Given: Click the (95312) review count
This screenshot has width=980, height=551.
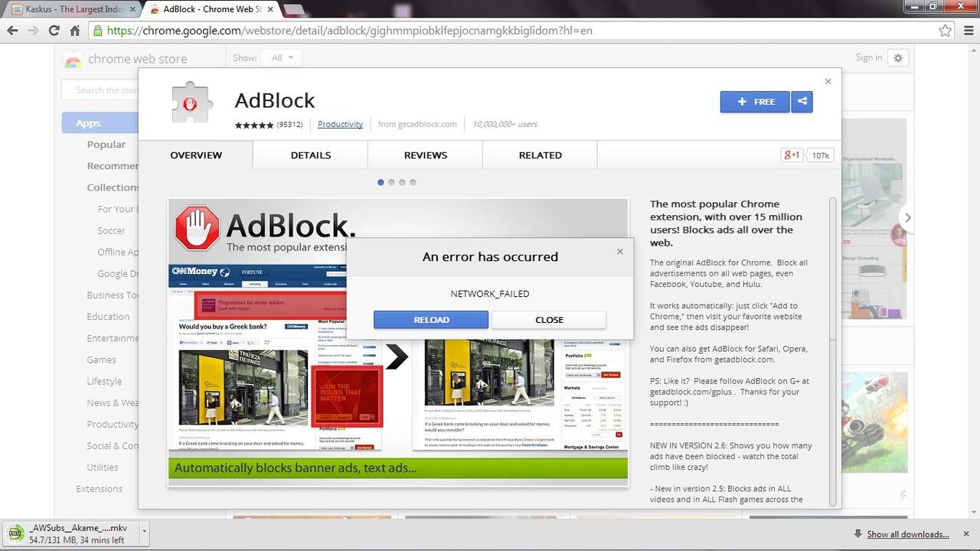Looking at the screenshot, I should (289, 125).
